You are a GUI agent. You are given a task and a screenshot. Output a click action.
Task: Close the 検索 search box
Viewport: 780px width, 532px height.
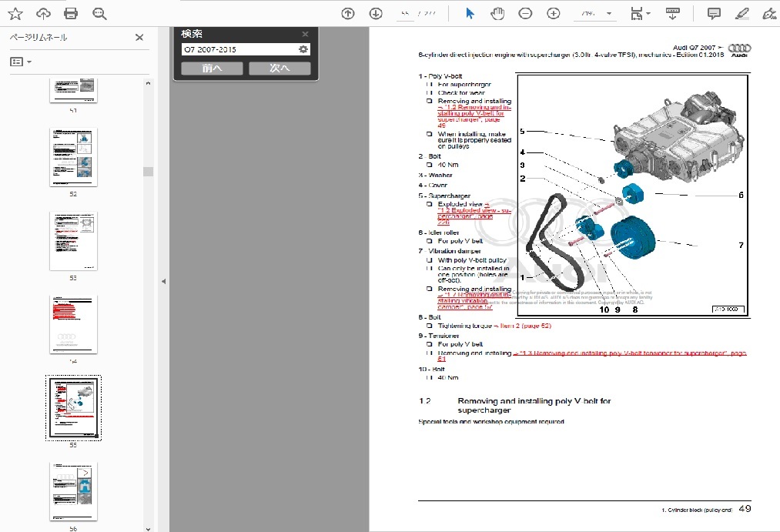[305, 34]
